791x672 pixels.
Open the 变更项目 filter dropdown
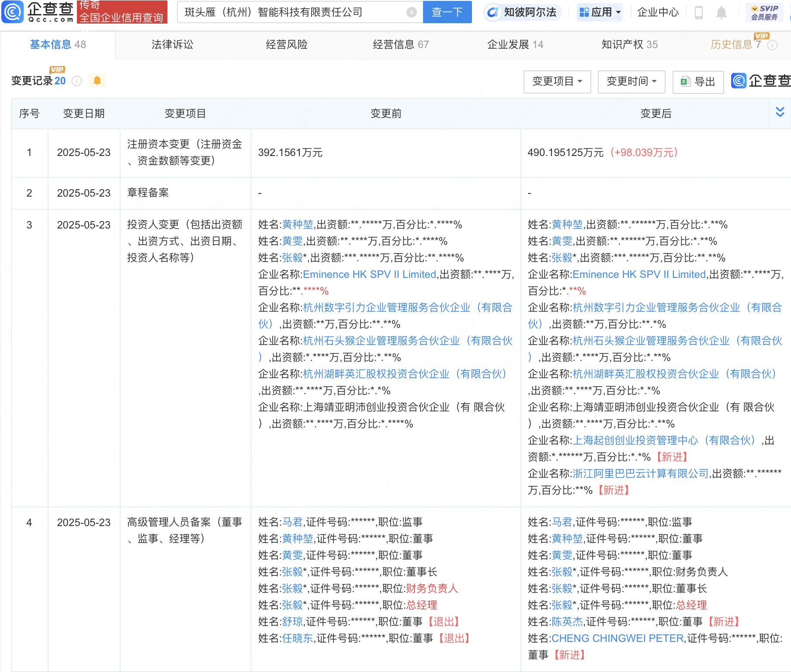click(x=557, y=81)
